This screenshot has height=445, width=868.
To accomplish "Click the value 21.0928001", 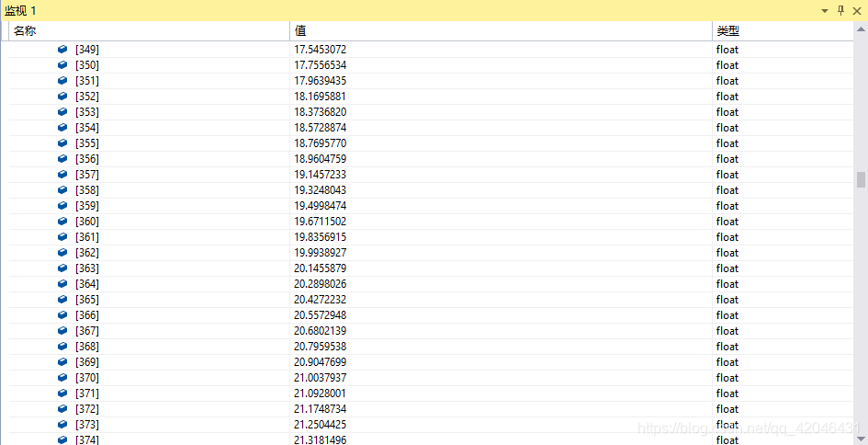I will pos(320,393).
